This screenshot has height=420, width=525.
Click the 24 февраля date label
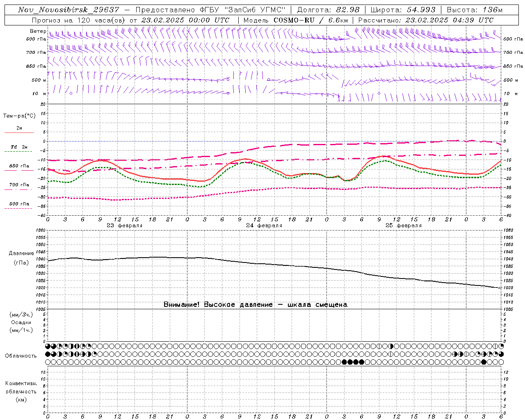click(264, 226)
